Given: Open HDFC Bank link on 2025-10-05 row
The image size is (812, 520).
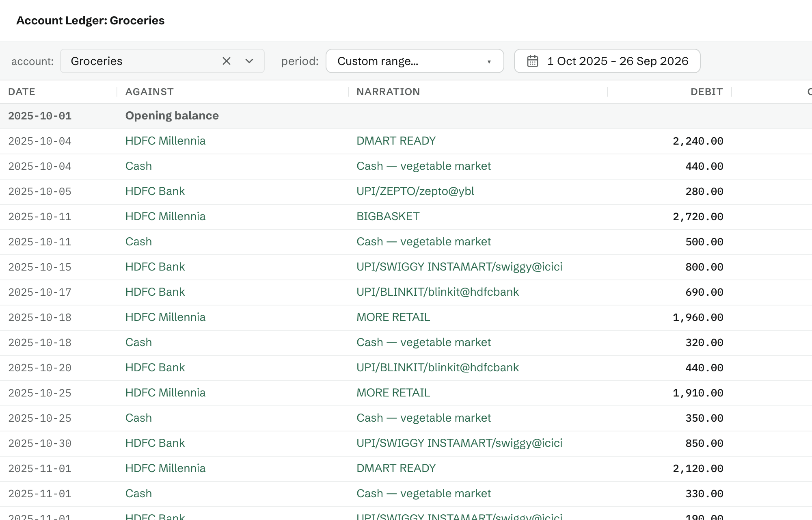Looking at the screenshot, I should pyautogui.click(x=155, y=191).
